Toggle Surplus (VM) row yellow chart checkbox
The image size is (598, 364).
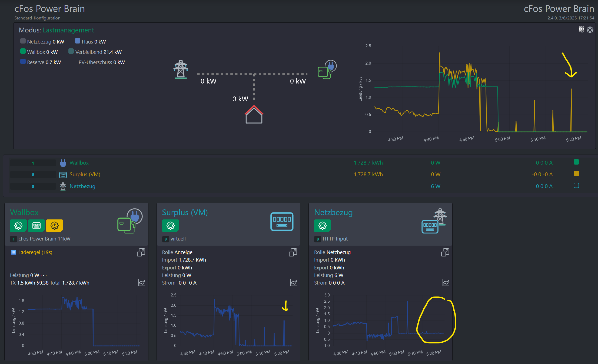(576, 173)
